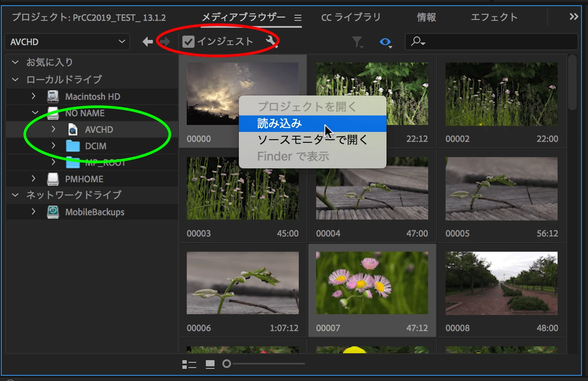Select the AVCHD label in the tree
This screenshot has height=381, width=588.
click(x=99, y=130)
